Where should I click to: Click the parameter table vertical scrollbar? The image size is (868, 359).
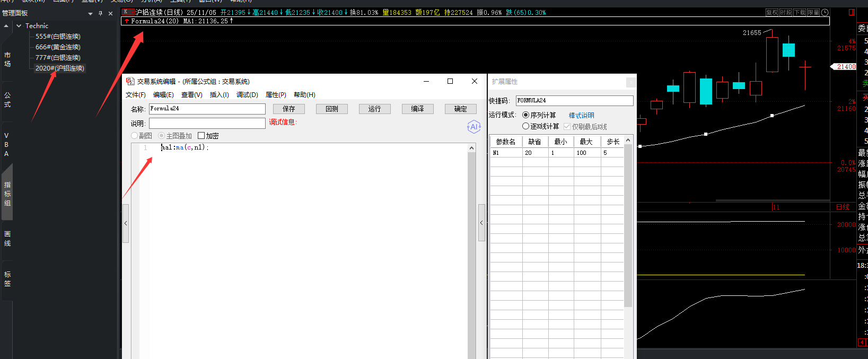point(628,223)
